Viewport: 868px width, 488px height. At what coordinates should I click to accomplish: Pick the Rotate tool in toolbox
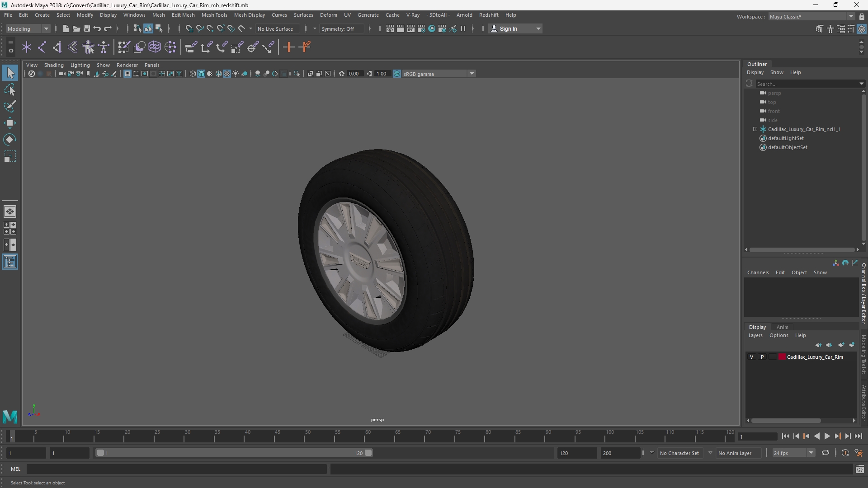[x=10, y=140]
